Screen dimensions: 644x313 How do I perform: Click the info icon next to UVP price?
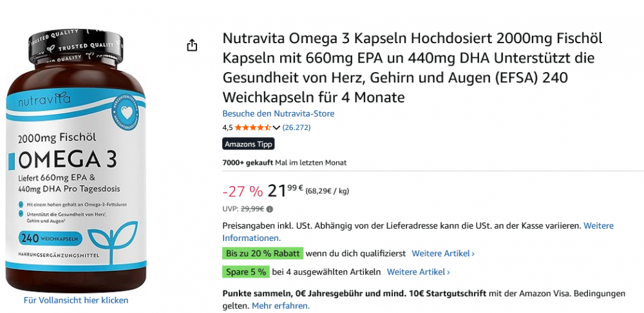[269, 209]
